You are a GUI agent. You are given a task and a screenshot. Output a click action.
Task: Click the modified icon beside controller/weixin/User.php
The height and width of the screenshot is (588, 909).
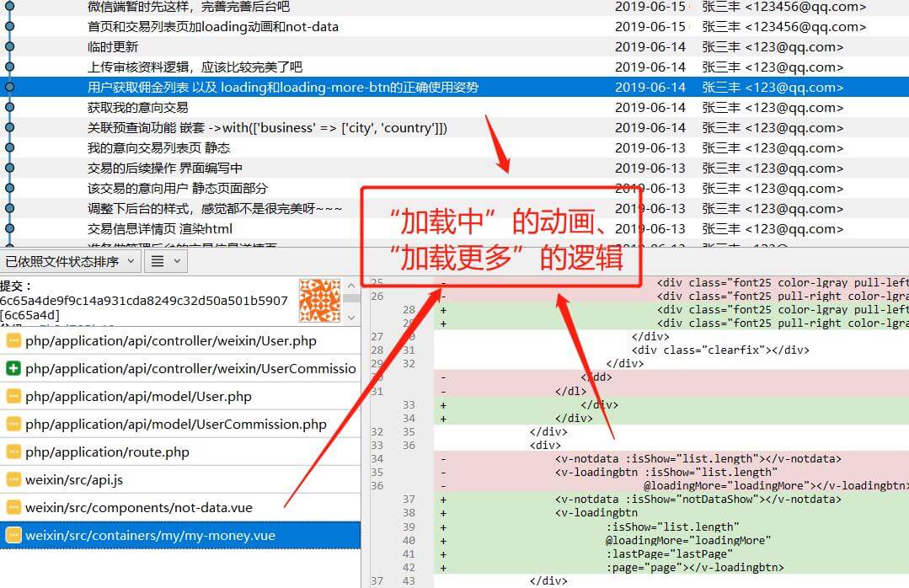(13, 341)
